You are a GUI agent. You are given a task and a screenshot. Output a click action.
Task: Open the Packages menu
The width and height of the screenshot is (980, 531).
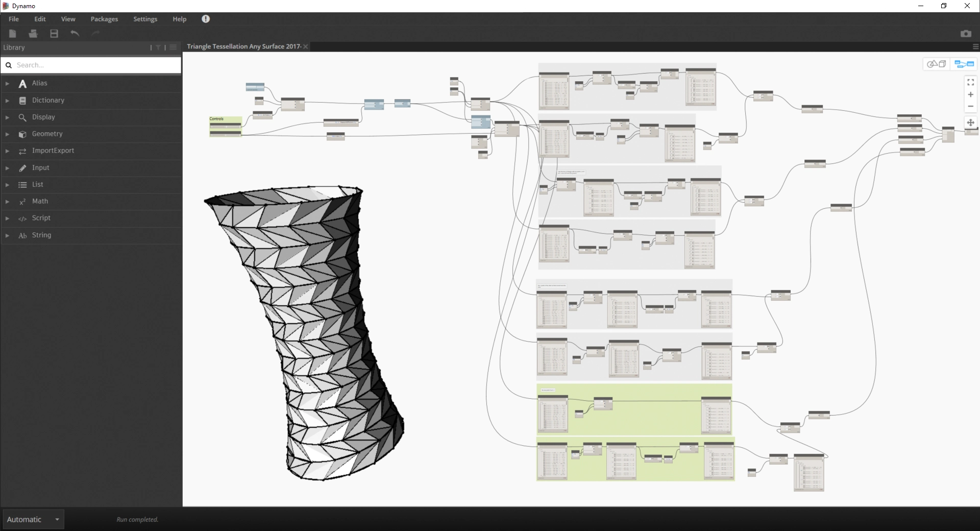[x=104, y=19]
